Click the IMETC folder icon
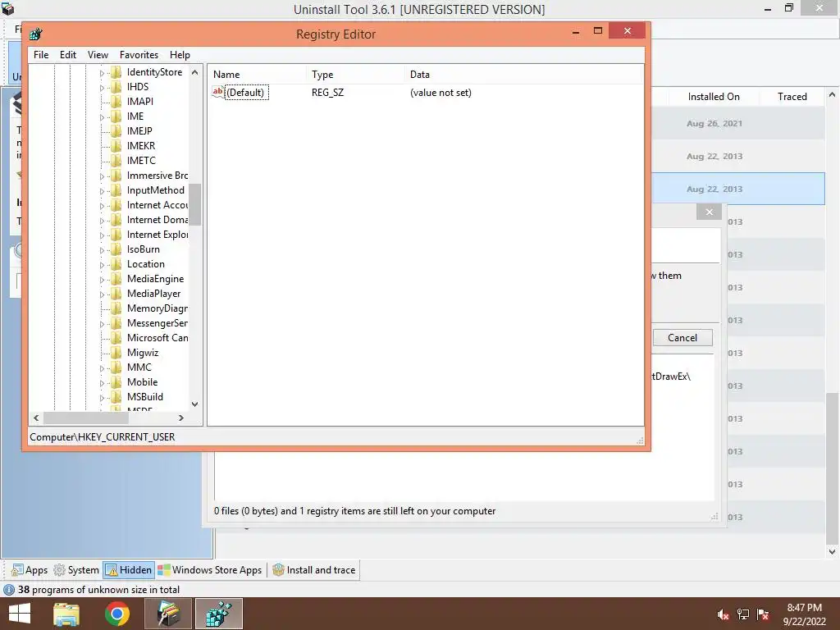 [x=116, y=161]
